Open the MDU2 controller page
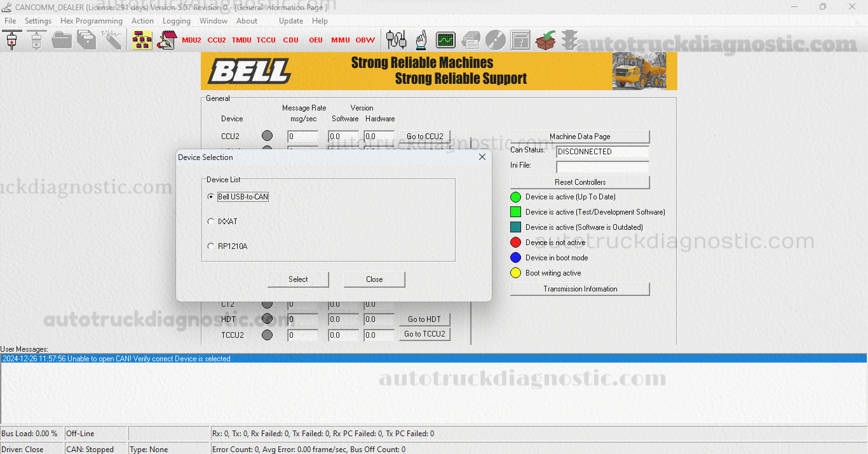Viewport: 868px width, 454px height. [191, 40]
